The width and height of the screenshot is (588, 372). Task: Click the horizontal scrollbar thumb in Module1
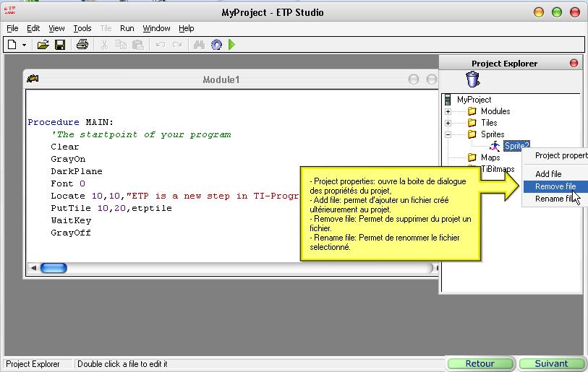(x=54, y=268)
